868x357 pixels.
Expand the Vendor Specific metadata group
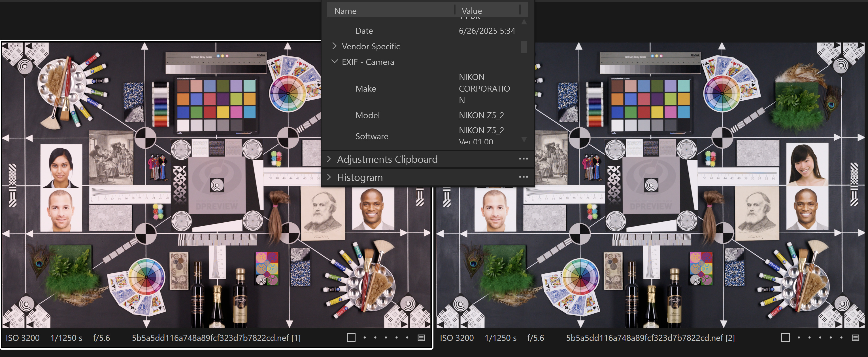[334, 46]
